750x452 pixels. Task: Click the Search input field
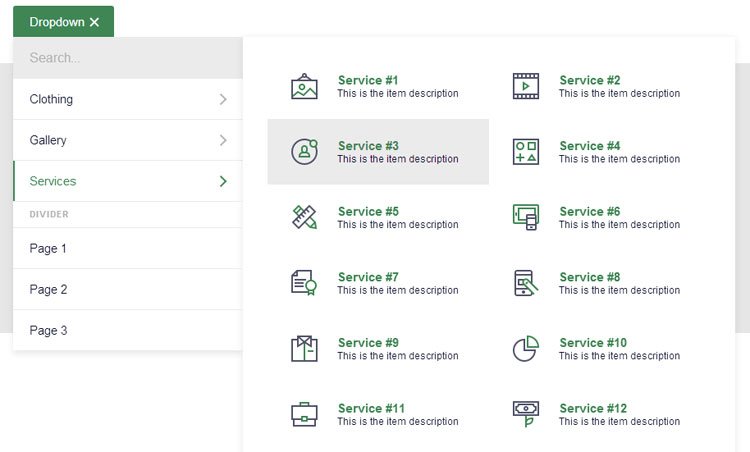(128, 58)
